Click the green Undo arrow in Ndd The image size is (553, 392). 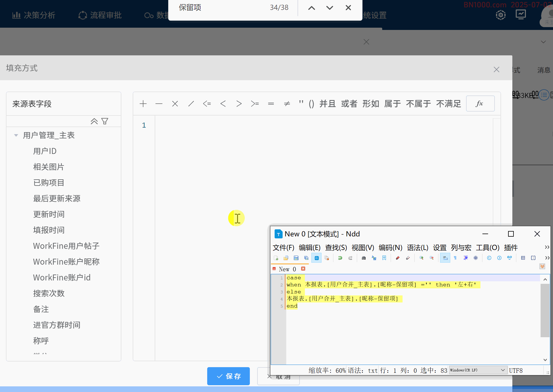[x=340, y=258]
